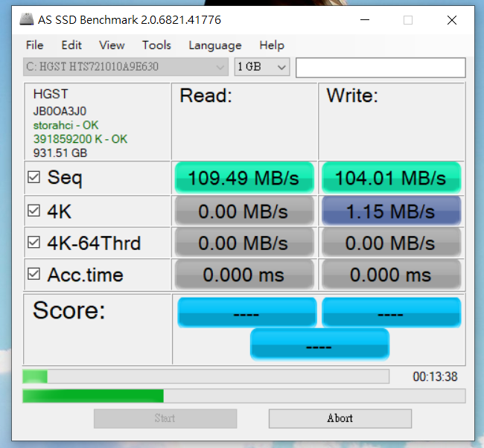Close the AS SSD Benchmark window
Viewport: 484px width, 448px height.
click(x=452, y=20)
